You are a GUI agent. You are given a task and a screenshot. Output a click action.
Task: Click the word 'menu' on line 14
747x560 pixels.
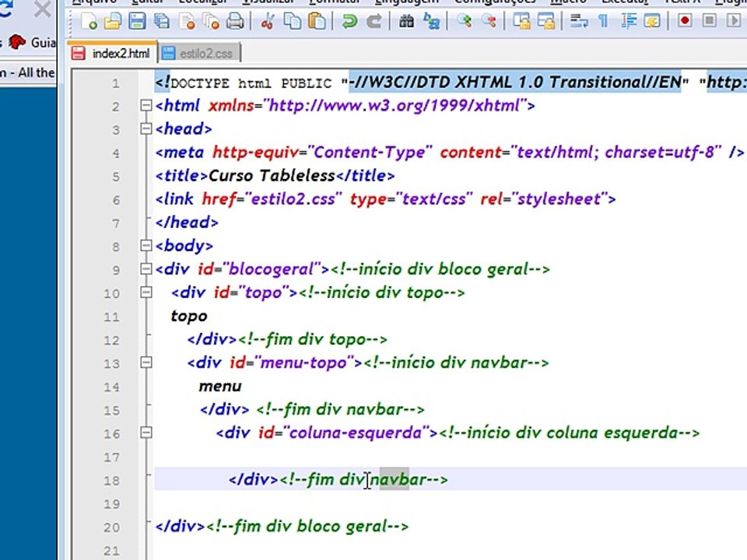220,387
